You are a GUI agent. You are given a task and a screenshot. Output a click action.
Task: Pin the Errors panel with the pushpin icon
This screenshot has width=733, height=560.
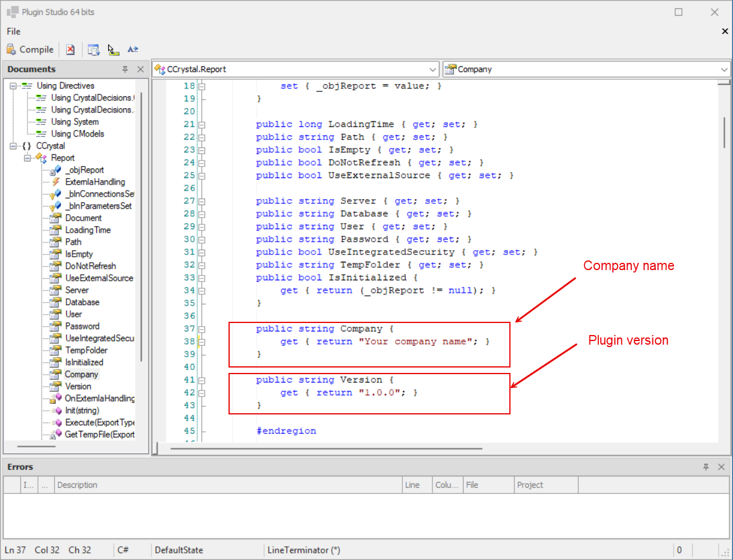click(x=707, y=467)
